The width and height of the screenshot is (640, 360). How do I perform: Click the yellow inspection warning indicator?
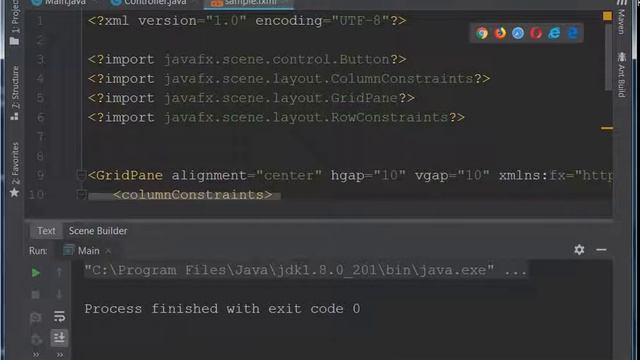607,16
